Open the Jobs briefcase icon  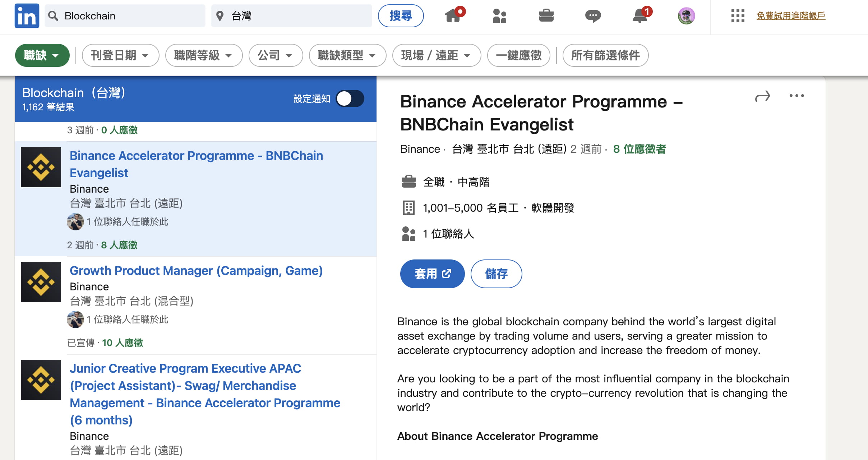pyautogui.click(x=546, y=16)
